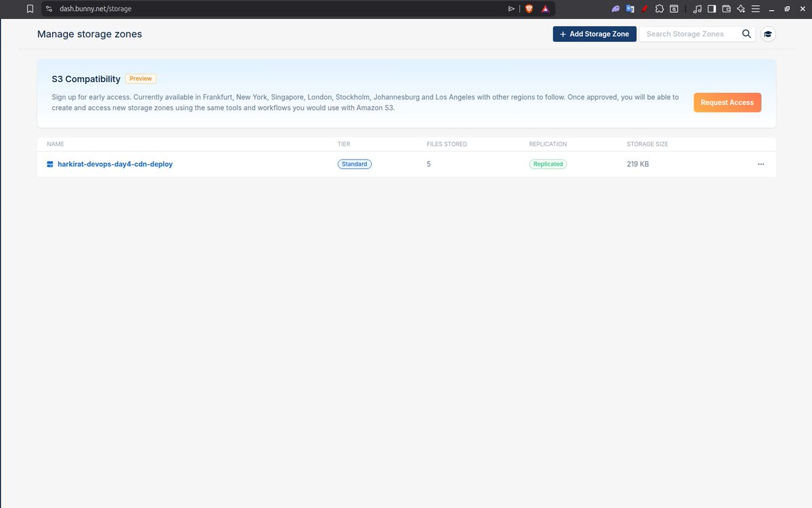The width and height of the screenshot is (812, 508).
Task: Toggle the browser sidebar panel icon
Action: [x=712, y=9]
